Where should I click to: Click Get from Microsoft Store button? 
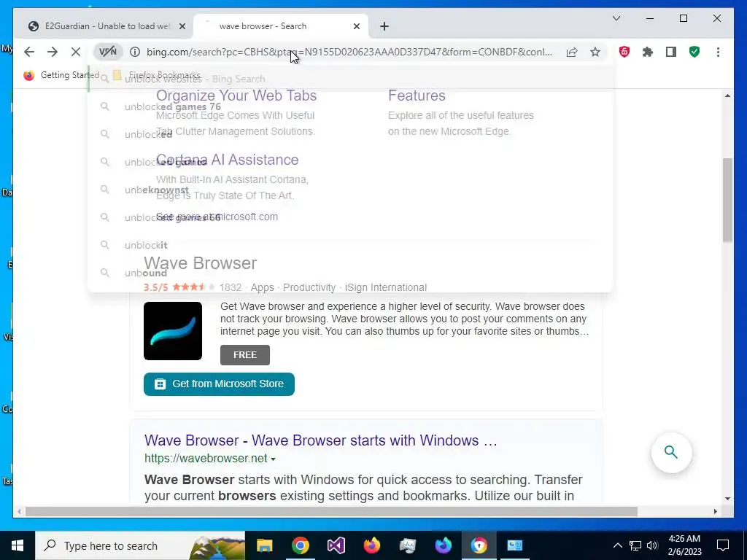(x=219, y=384)
